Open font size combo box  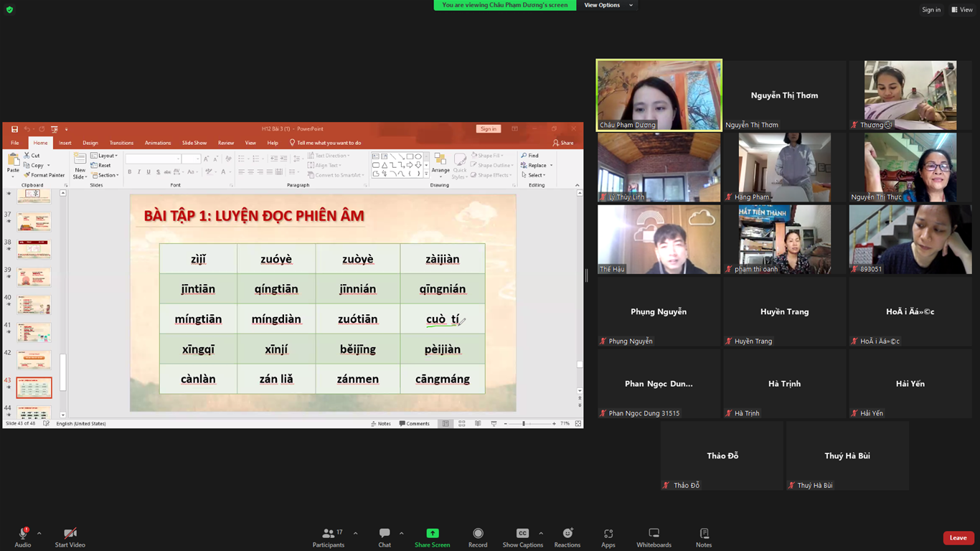[191, 159]
